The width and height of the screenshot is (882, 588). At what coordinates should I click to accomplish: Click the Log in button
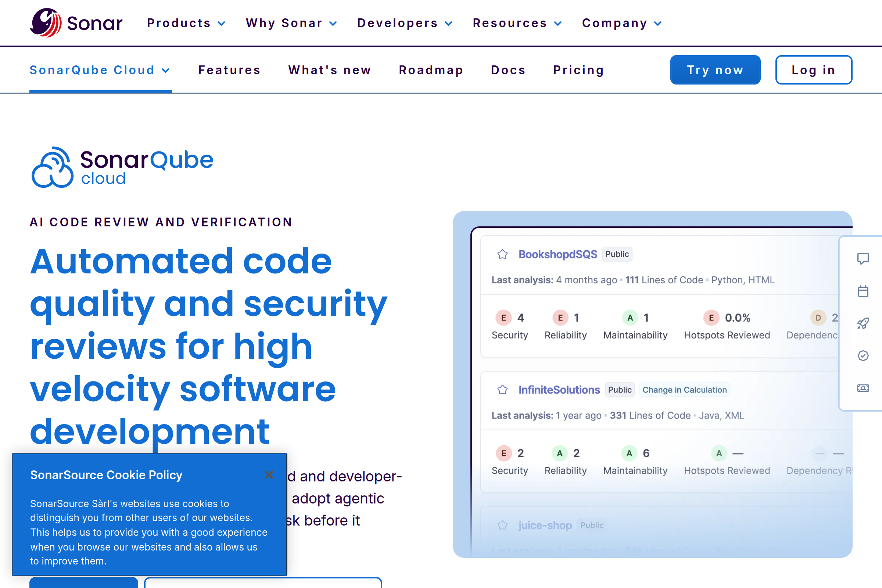(813, 70)
